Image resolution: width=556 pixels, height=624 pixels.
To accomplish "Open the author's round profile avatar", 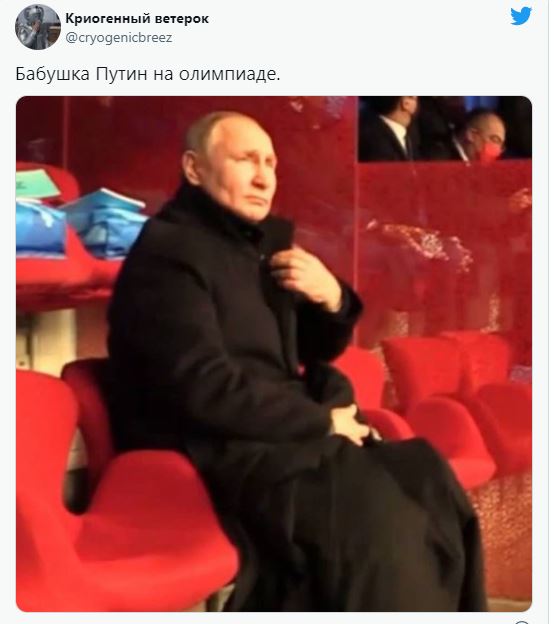I will click(38, 27).
